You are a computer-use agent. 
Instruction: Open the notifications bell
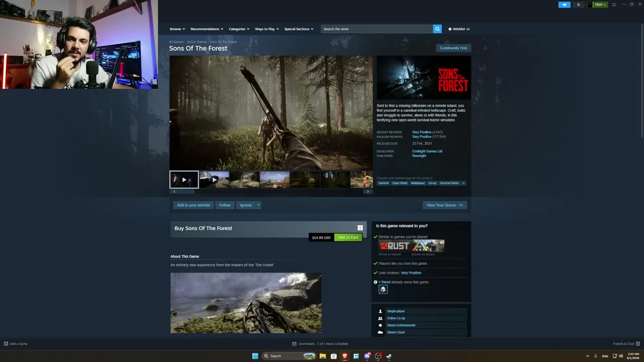(578, 5)
